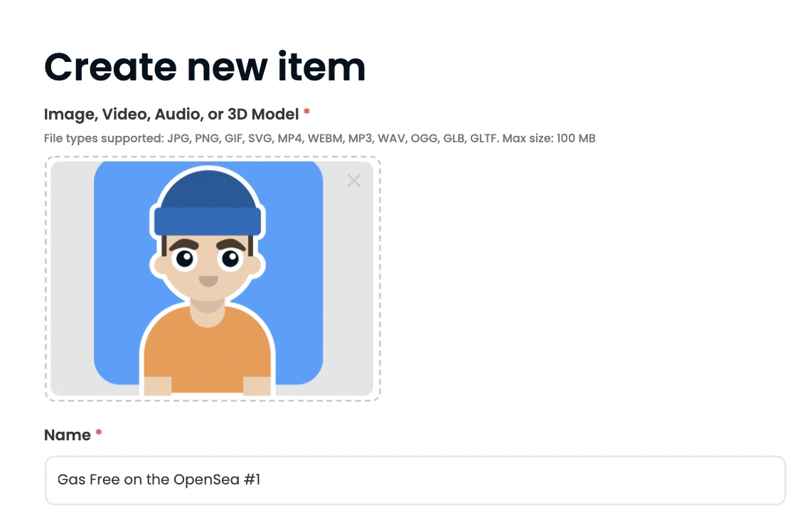Place cursor after "#1" in the Name field

pyautogui.click(x=261, y=480)
